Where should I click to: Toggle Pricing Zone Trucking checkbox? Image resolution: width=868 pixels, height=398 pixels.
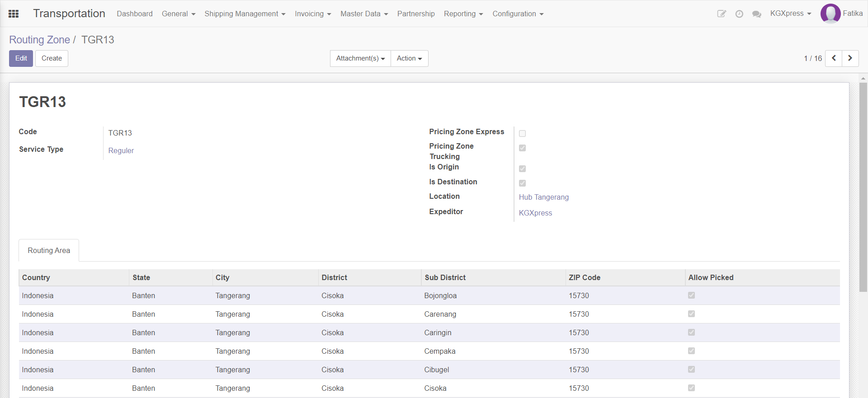pyautogui.click(x=522, y=148)
